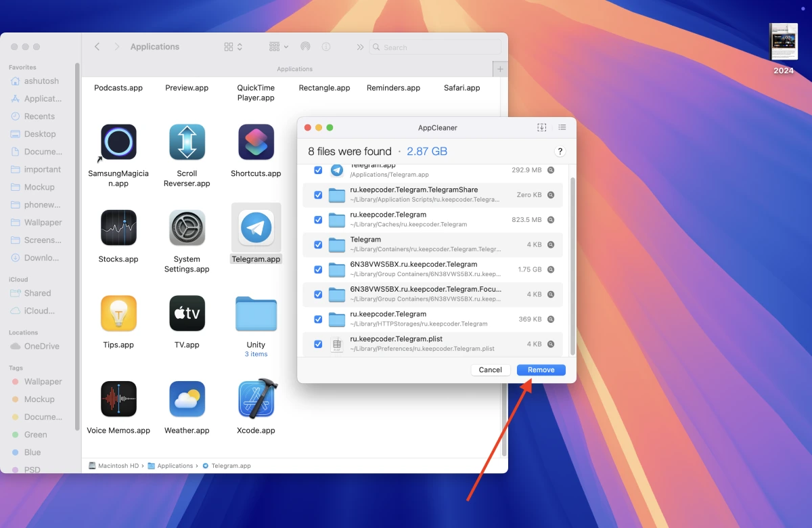
Task: Select Safari.app label in Finder
Action: [462, 88]
